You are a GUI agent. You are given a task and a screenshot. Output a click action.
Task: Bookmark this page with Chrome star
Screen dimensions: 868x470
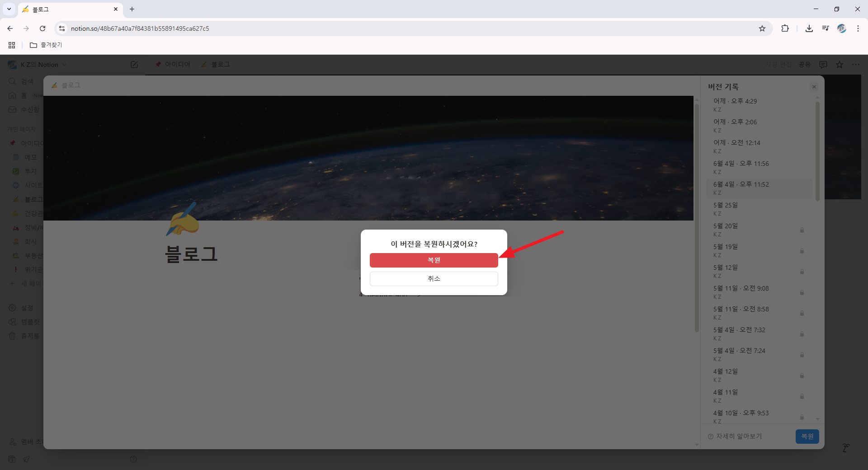762,28
